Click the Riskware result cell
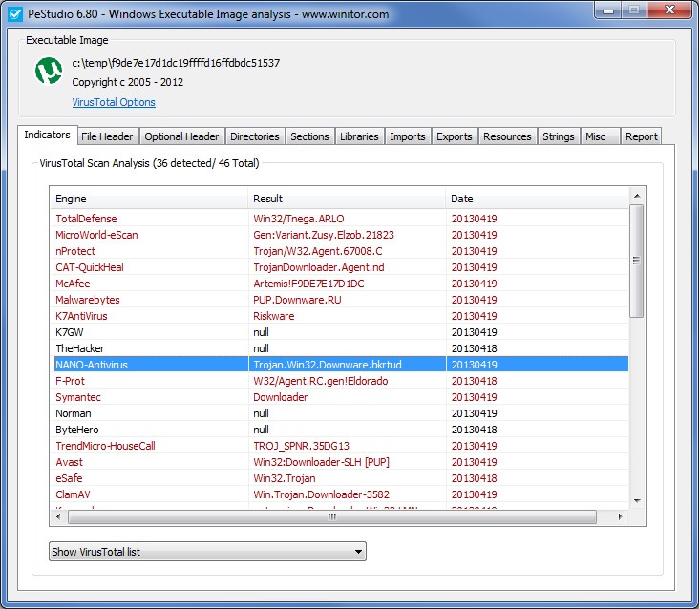700x609 pixels. pos(274,316)
